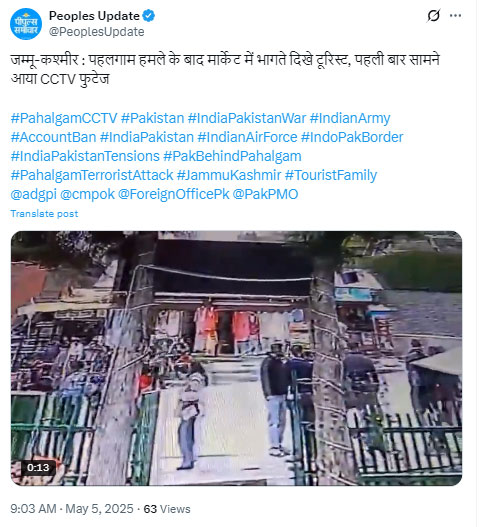Image resolution: width=481 pixels, height=527 pixels.
Task: Open the Peoples Update display name
Action: 94,16
